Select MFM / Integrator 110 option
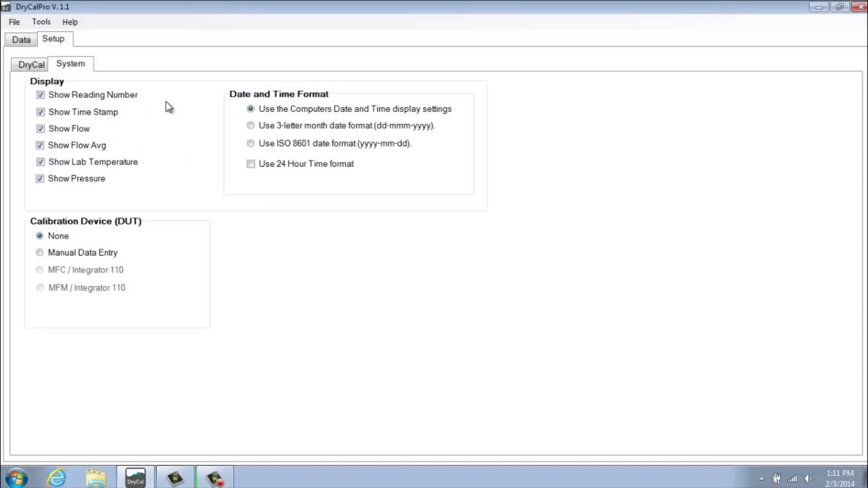868x488 pixels. 40,287
